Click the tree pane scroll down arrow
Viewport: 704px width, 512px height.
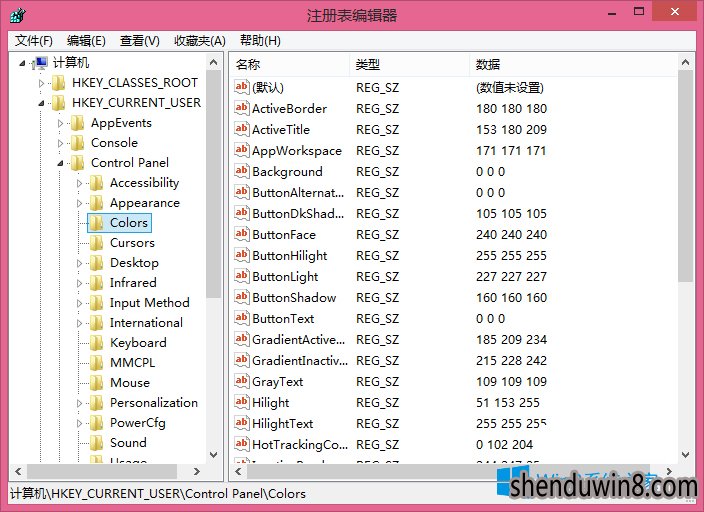coord(214,455)
